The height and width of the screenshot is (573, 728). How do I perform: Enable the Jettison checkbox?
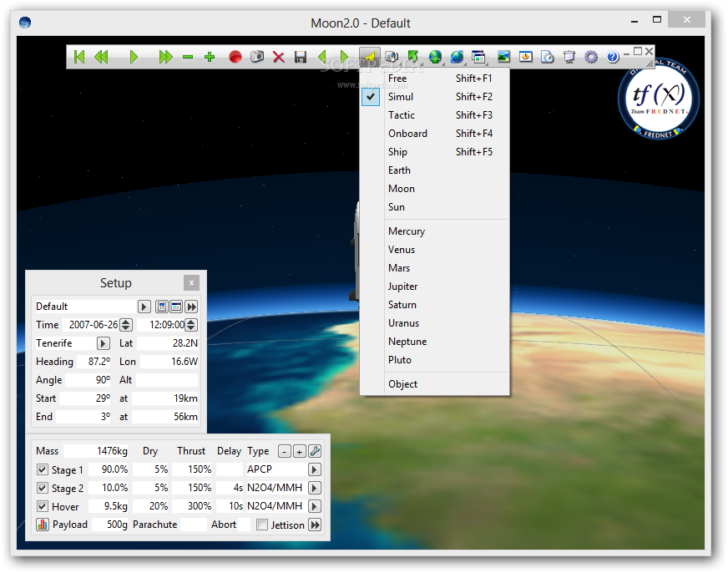point(262,525)
